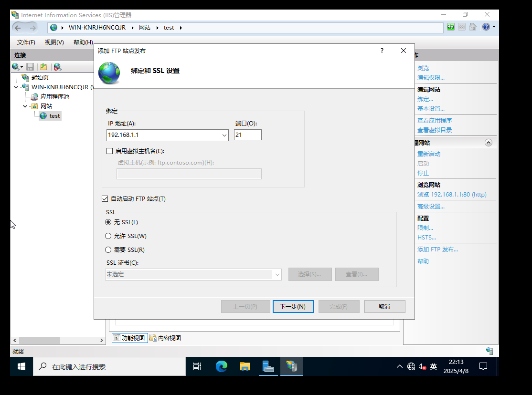532x395 pixels.
Task: Click the dialog's ? help button
Action: point(382,51)
